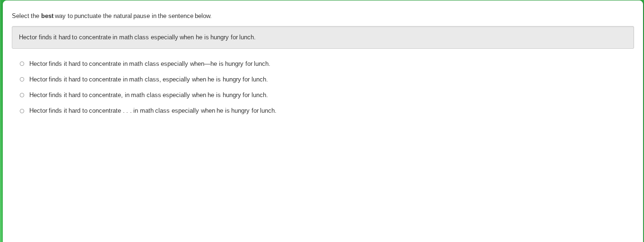Image resolution: width=644 pixels, height=242 pixels.
Task: Select radio button for the em dash option
Action: 22,64
